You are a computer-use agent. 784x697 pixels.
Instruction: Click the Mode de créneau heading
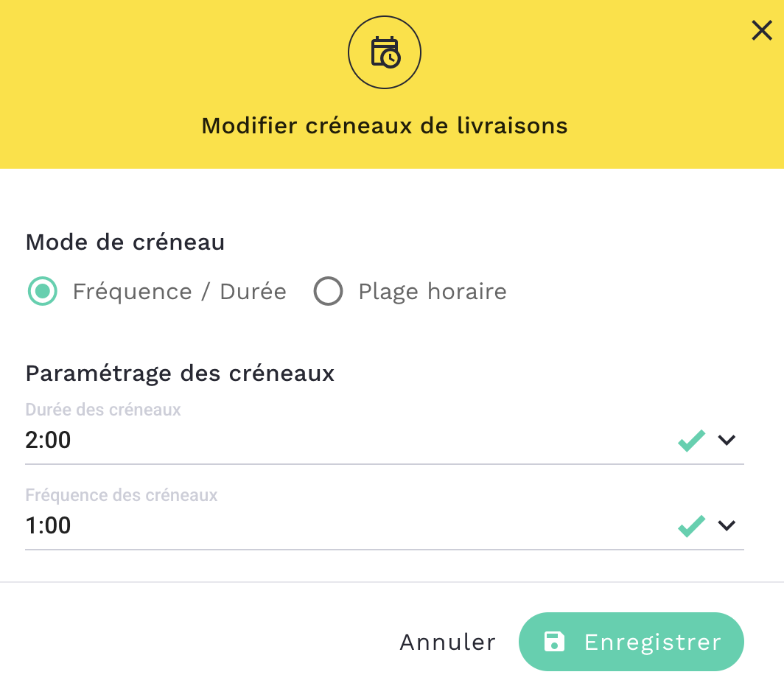coord(125,242)
